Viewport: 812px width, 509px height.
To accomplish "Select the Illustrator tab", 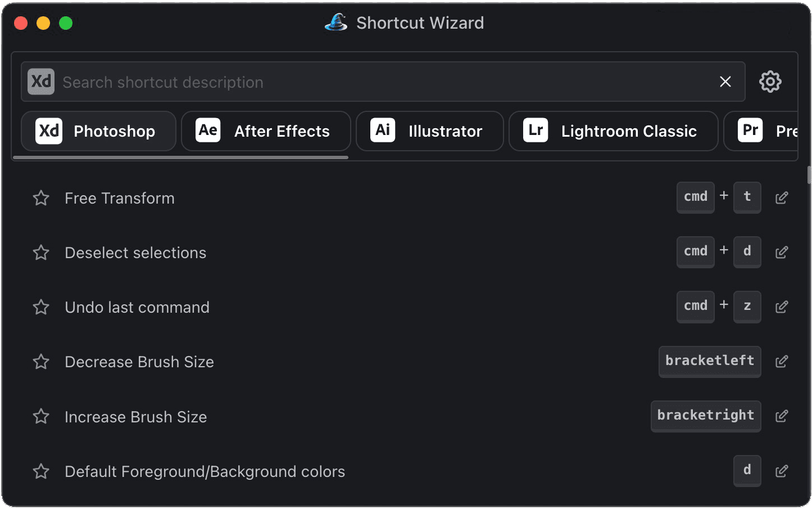I will pos(429,131).
